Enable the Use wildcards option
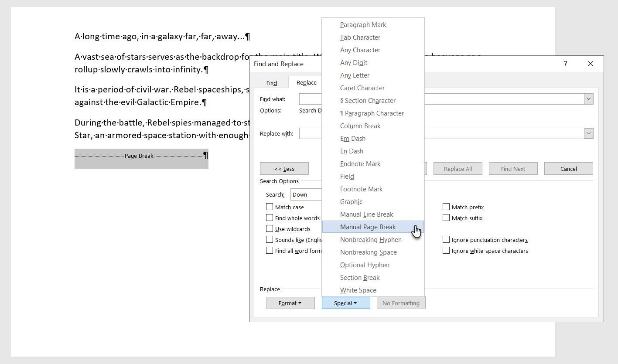Viewport: 618px width, 364px height. [270, 229]
